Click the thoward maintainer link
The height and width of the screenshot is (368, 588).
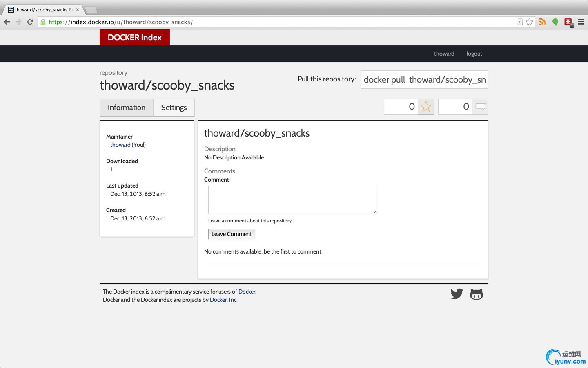pyautogui.click(x=120, y=145)
